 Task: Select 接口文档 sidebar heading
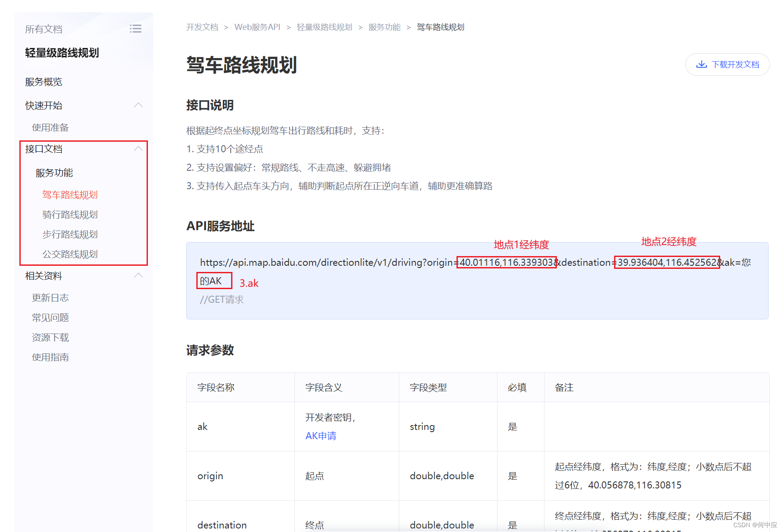pos(44,149)
